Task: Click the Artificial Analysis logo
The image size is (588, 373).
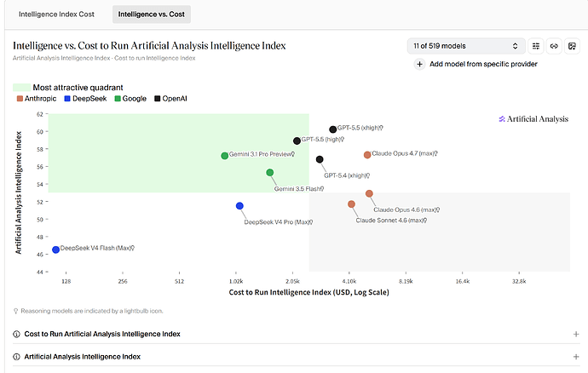Action: point(533,119)
